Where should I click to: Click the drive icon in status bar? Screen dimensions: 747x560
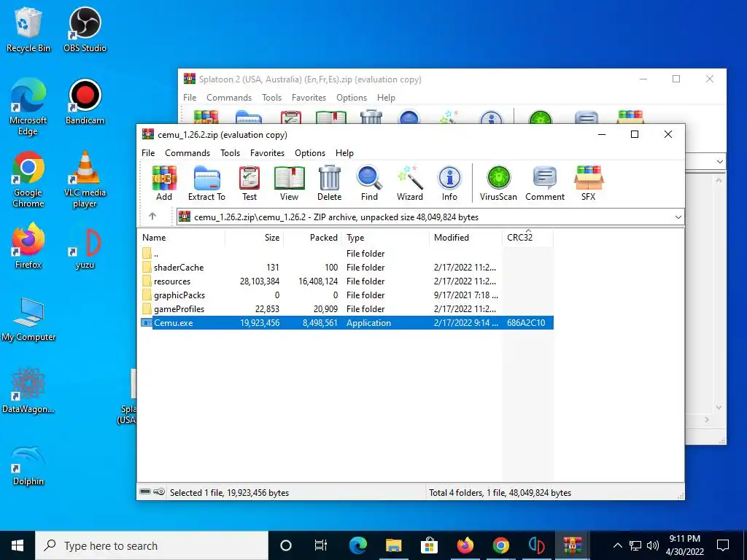click(x=146, y=492)
